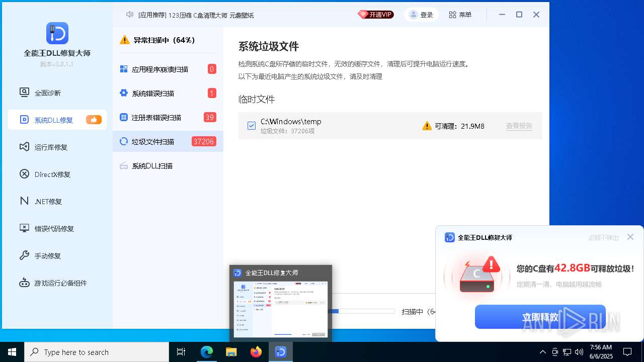Click DLL修复大师 taskbar icon
This screenshot has width=644, height=362.
point(281,352)
